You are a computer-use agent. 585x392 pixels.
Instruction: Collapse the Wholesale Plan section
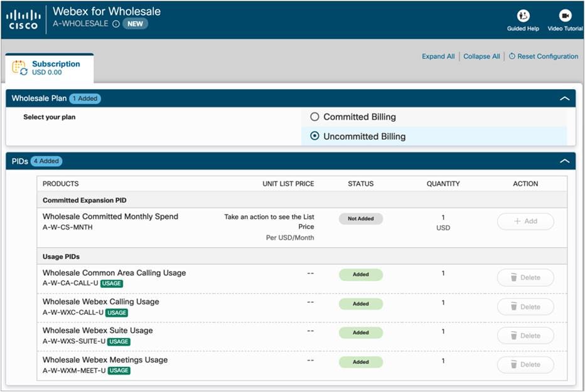click(x=564, y=98)
